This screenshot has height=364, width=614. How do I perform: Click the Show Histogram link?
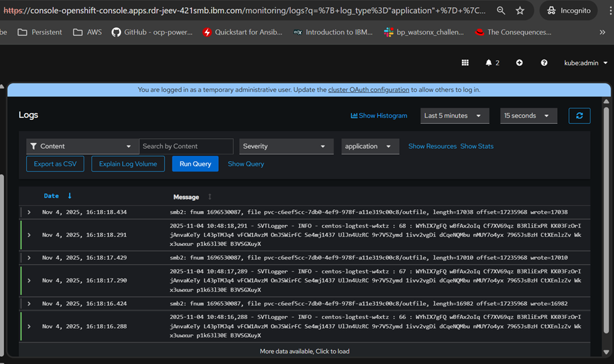379,115
